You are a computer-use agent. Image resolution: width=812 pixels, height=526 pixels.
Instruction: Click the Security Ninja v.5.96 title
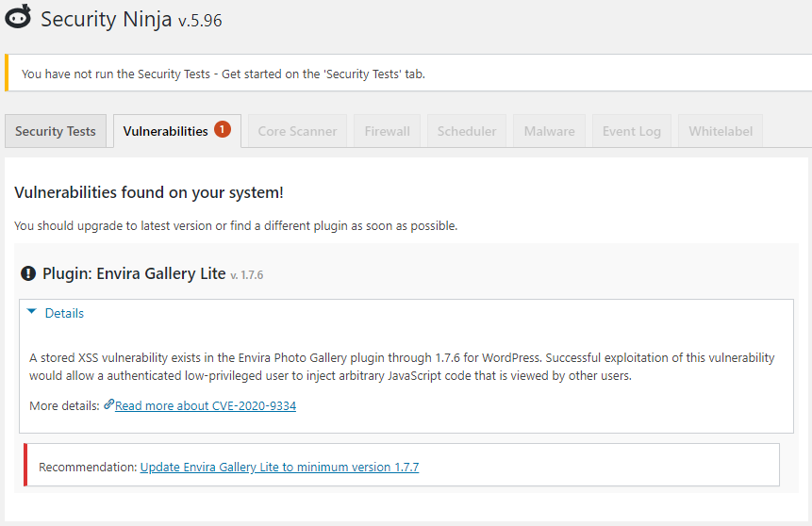131,20
